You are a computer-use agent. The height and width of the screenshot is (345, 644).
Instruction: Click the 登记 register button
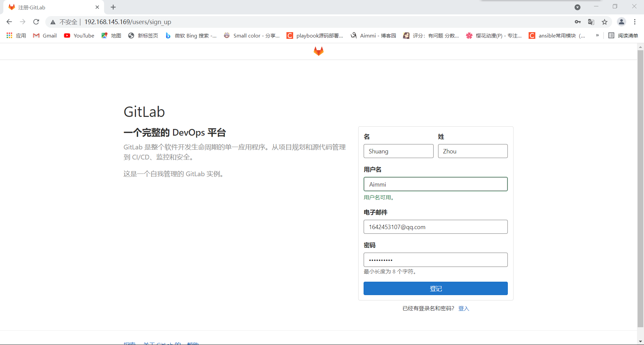point(435,288)
